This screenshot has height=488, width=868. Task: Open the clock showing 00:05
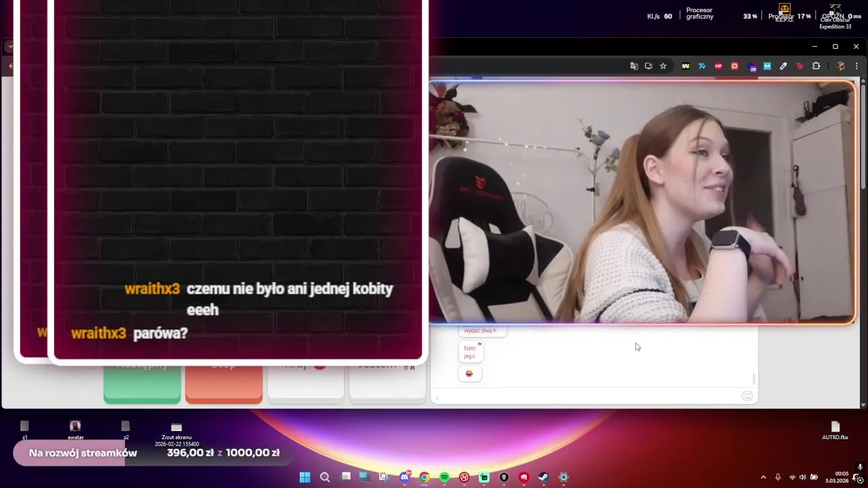[837, 477]
